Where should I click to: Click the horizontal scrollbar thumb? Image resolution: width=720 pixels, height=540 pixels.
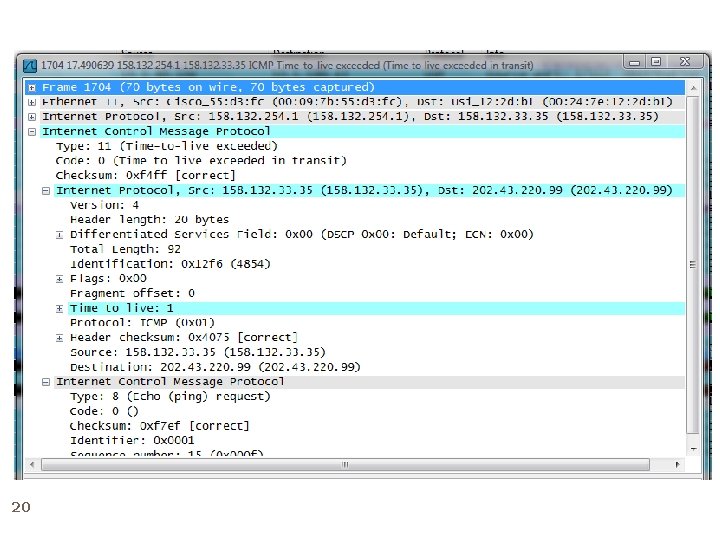click(x=345, y=465)
